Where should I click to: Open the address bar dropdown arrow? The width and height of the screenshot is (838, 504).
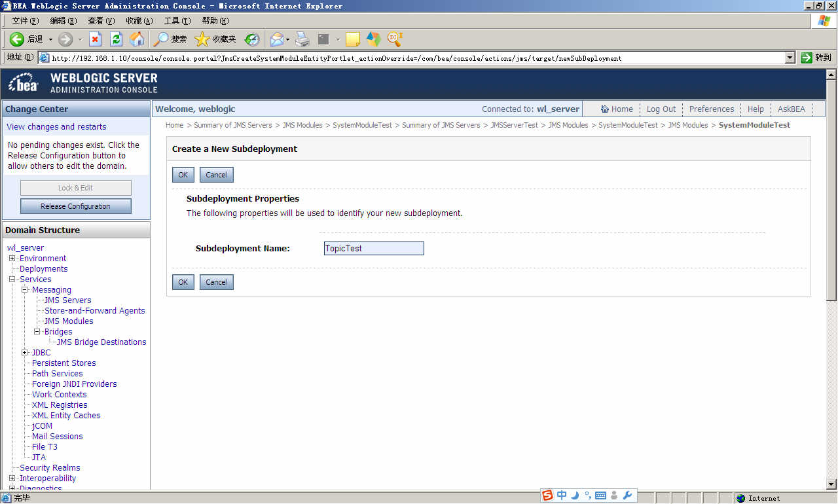790,58
